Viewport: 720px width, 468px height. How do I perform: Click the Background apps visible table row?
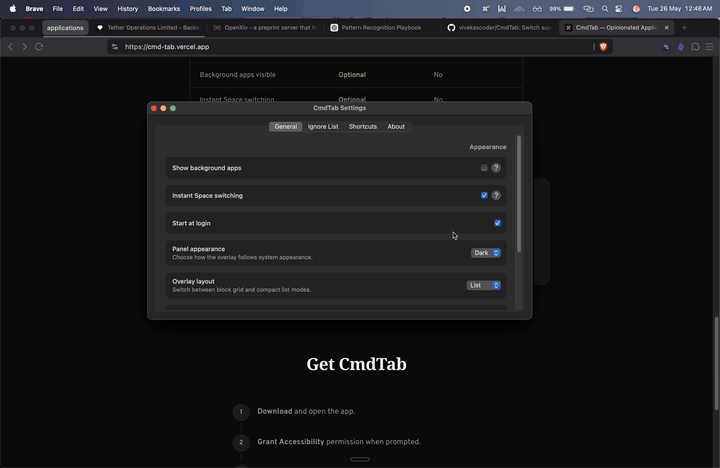pyautogui.click(x=356, y=74)
